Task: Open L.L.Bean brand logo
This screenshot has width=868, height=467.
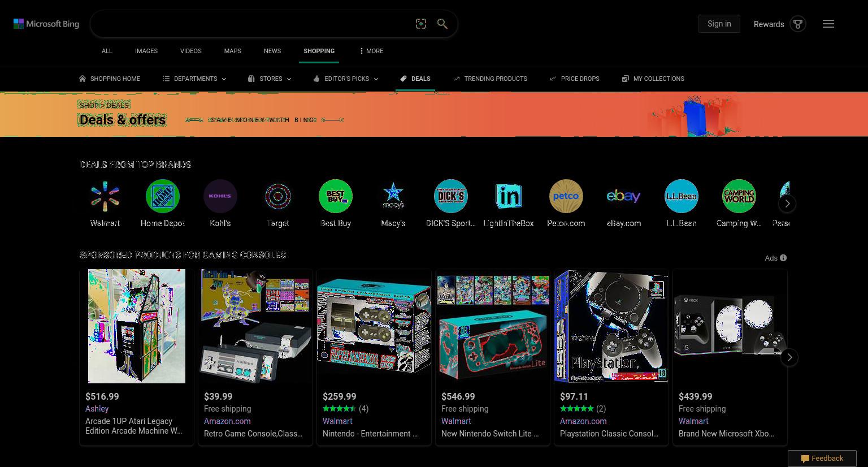Action: pyautogui.click(x=682, y=196)
